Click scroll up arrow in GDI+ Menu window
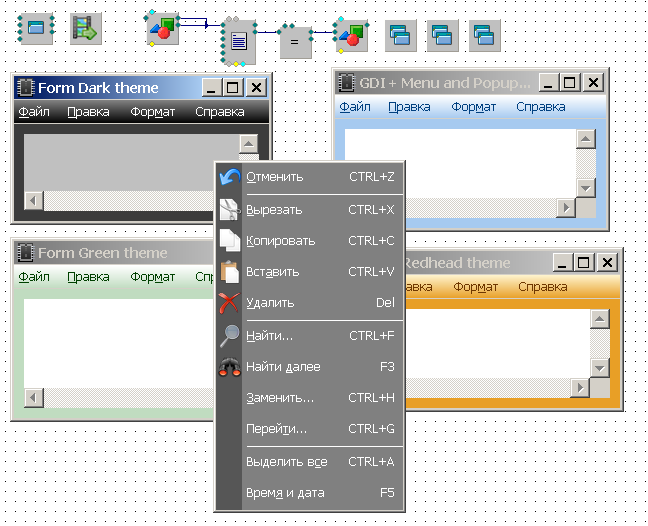This screenshot has width=648, height=526. click(586, 139)
